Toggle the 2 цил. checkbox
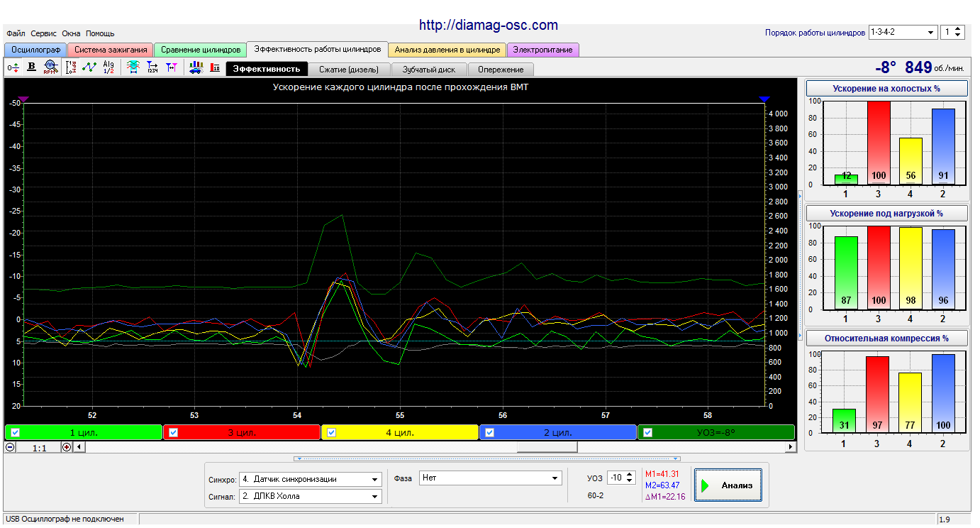The image size is (980, 528). [x=489, y=432]
